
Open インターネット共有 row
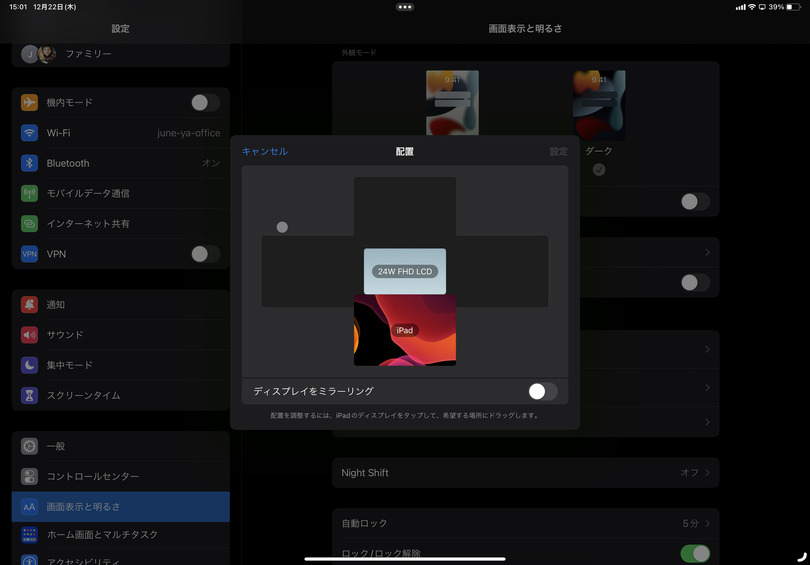coord(120,224)
